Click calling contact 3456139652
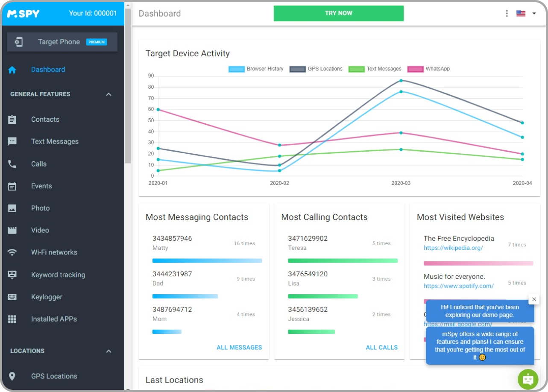548x392 pixels. [308, 309]
